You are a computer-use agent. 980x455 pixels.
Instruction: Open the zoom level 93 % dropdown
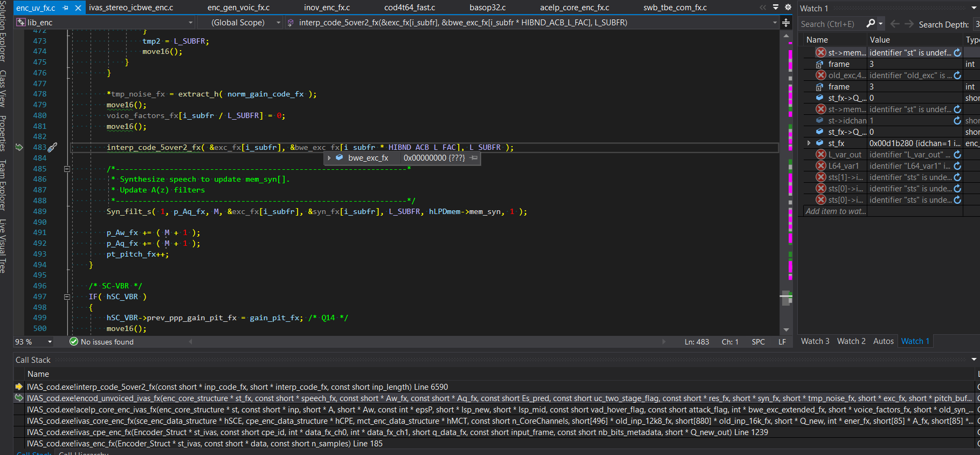(50, 342)
